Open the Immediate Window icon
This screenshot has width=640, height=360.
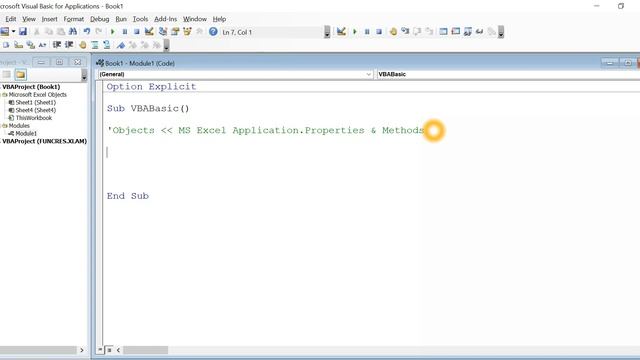(x=456, y=31)
